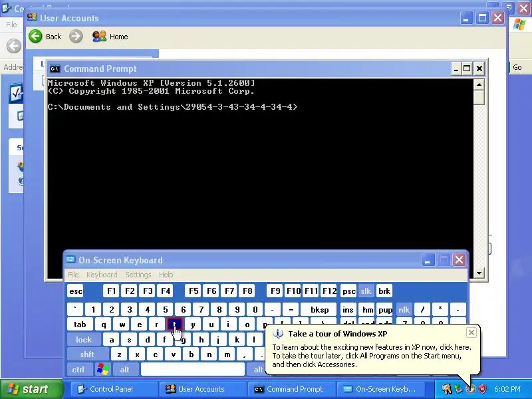Click the Back arrow in Control Panel window

[13, 46]
